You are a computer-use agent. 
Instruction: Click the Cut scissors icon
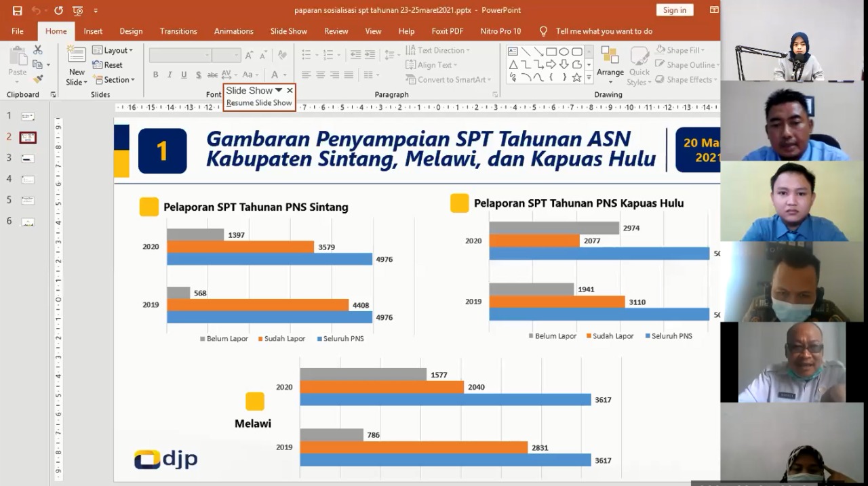pyautogui.click(x=38, y=50)
